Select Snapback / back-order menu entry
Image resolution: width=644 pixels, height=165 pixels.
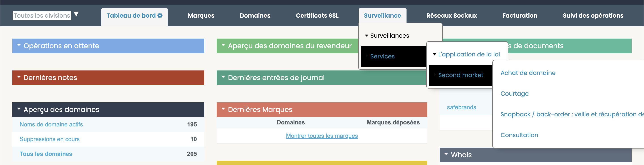pos(572,114)
